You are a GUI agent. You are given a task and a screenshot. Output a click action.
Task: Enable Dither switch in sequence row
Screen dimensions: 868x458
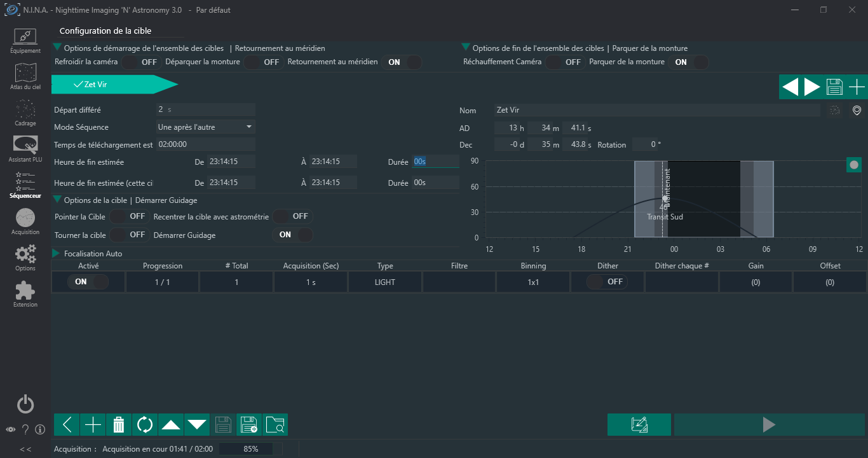coord(607,282)
